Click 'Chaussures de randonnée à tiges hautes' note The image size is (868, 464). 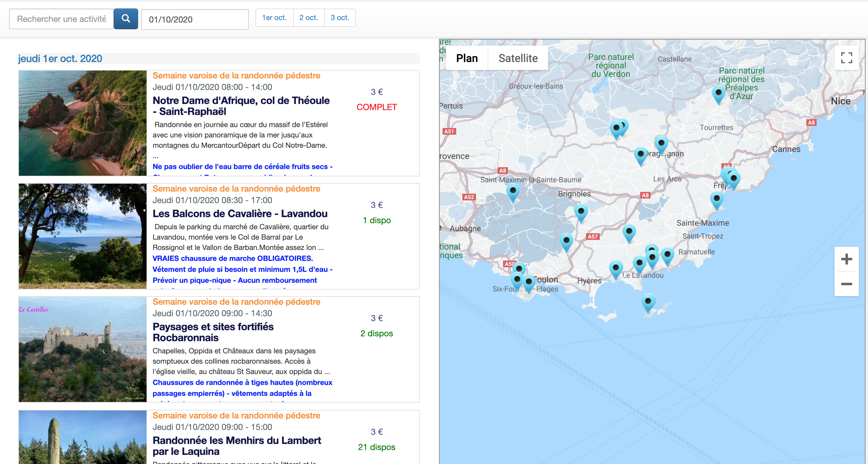242,383
